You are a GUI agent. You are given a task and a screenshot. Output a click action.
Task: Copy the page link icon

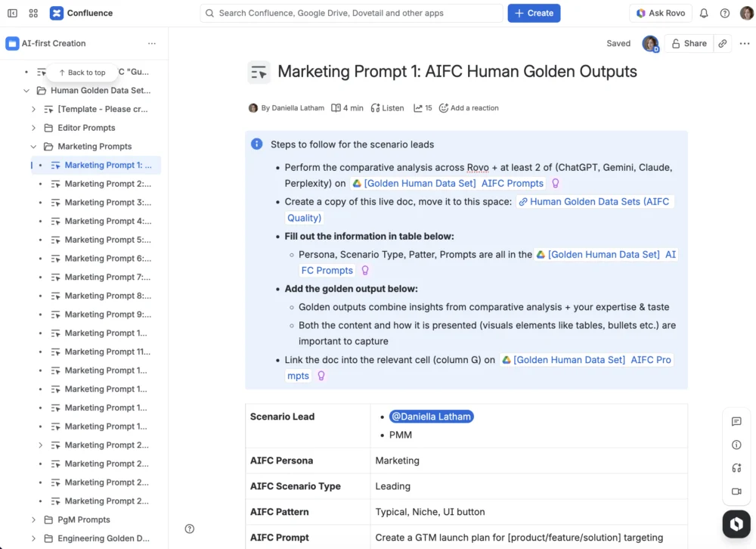(x=723, y=44)
